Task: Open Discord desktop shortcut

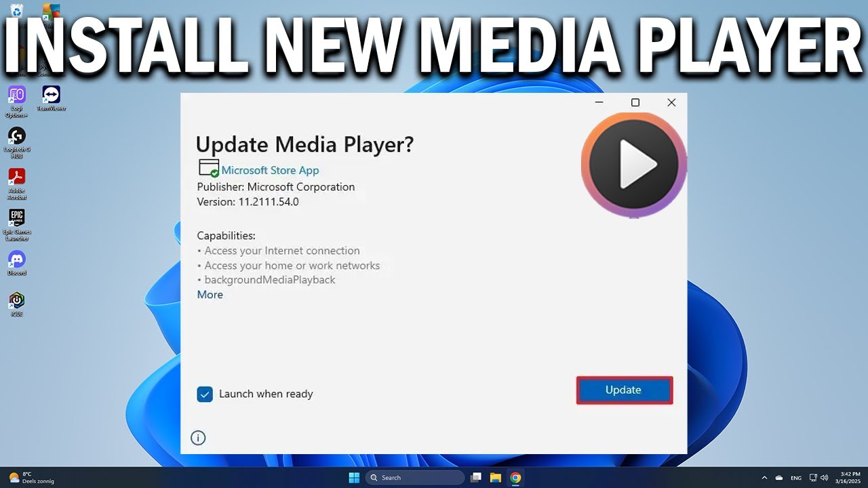Action: (17, 263)
